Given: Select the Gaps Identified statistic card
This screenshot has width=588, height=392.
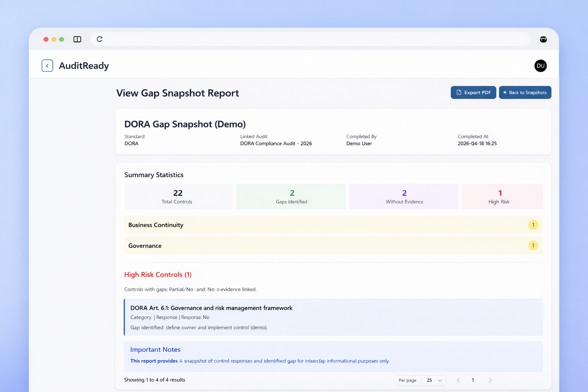Looking at the screenshot, I should tap(291, 197).
